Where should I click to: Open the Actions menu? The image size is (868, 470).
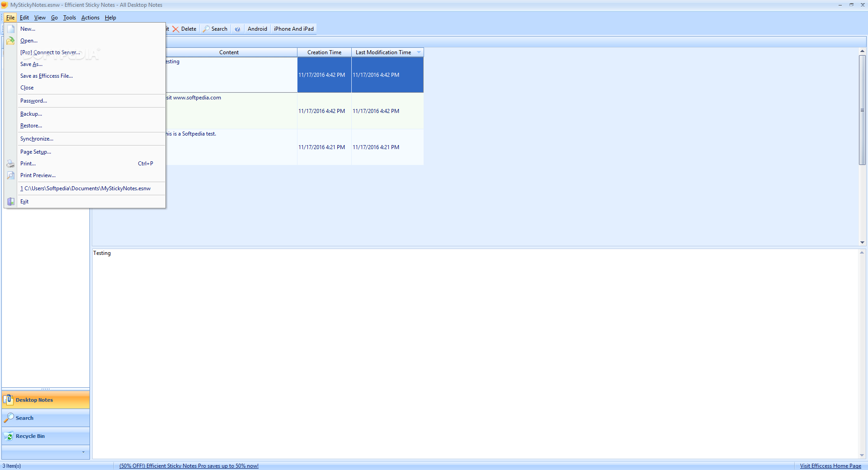[90, 18]
